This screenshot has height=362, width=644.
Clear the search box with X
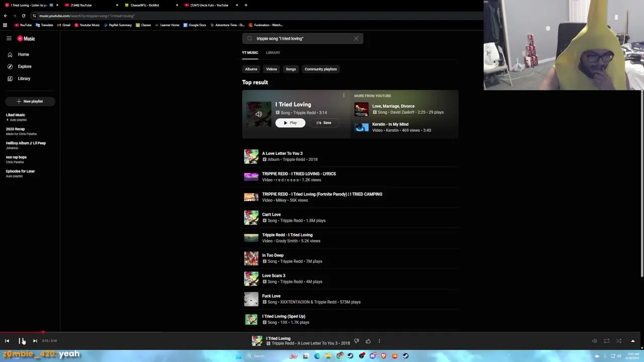[356, 38]
